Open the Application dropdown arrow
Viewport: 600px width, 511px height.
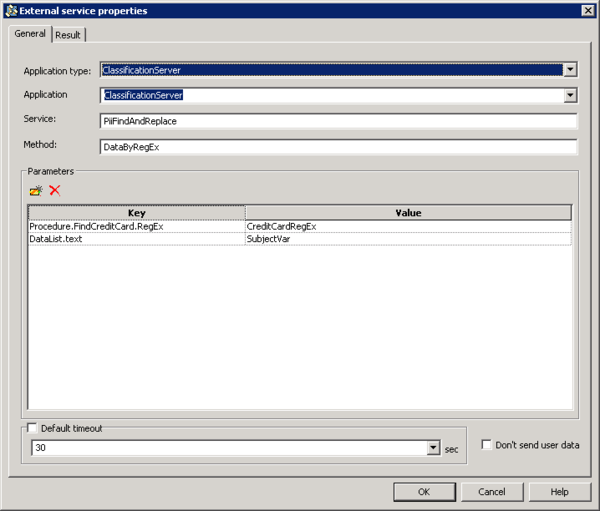(x=570, y=95)
